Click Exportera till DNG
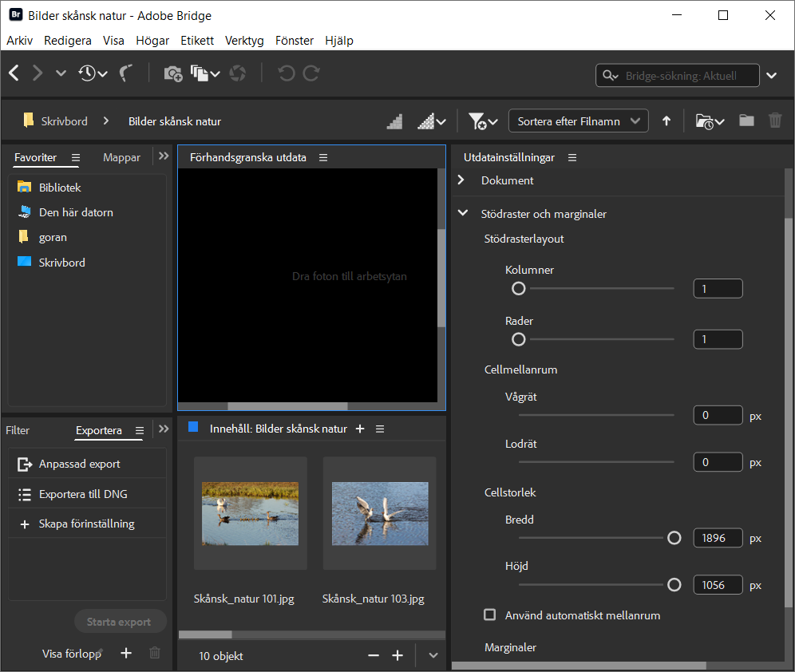 83,494
